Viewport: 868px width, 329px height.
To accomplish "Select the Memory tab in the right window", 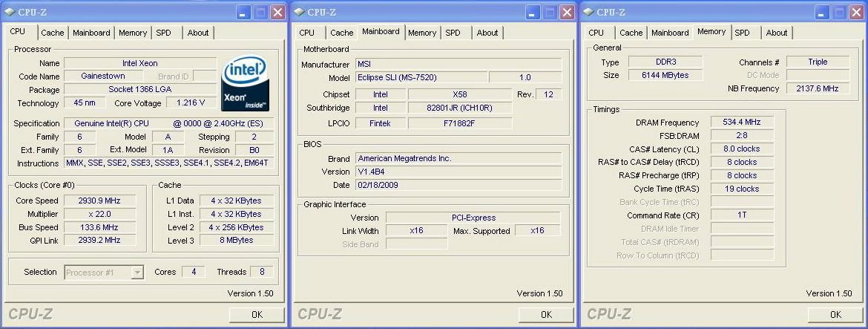I will coord(712,32).
